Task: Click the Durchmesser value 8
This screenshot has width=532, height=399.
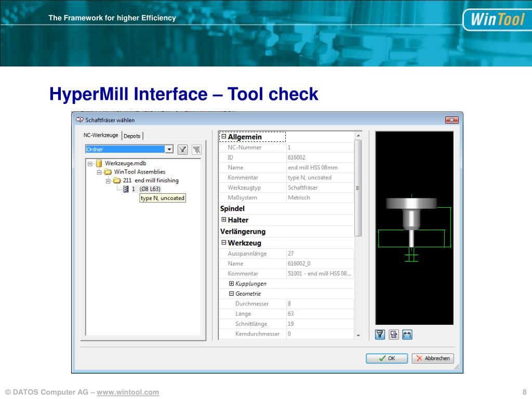Action: click(289, 303)
